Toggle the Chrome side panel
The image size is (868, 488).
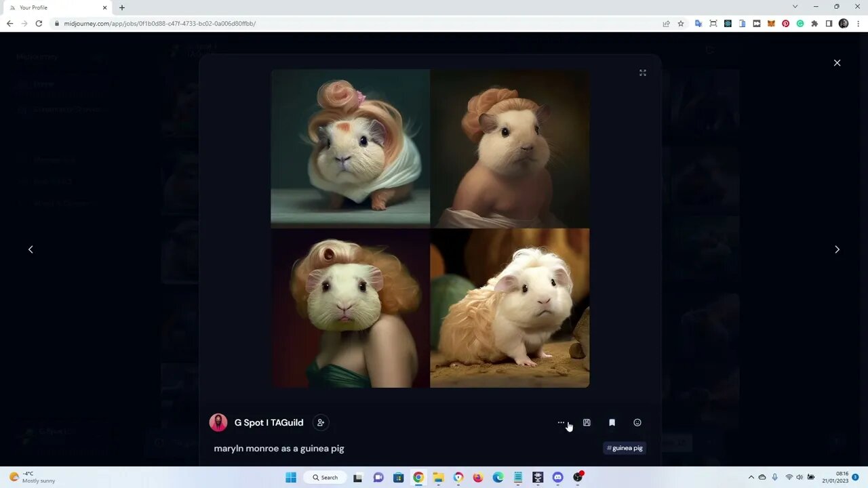tap(829, 23)
